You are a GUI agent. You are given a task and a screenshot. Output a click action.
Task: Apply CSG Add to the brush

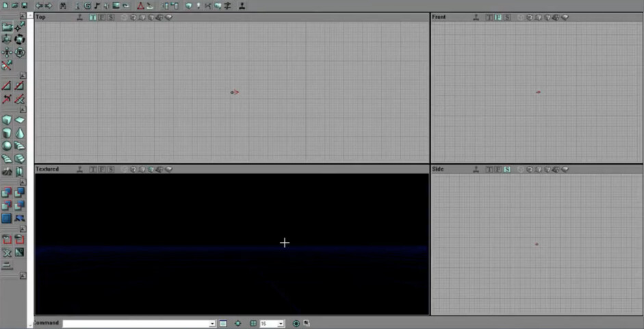pyautogui.click(x=7, y=192)
